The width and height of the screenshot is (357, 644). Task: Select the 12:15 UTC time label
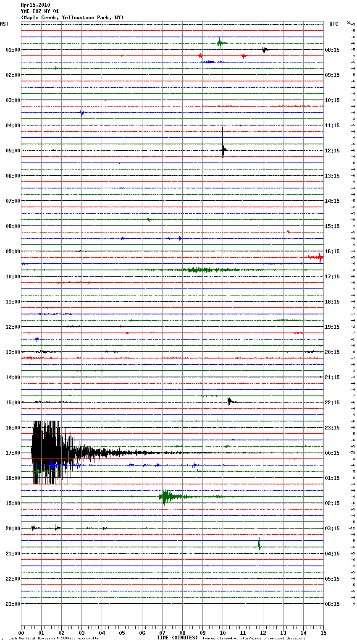tap(332, 151)
